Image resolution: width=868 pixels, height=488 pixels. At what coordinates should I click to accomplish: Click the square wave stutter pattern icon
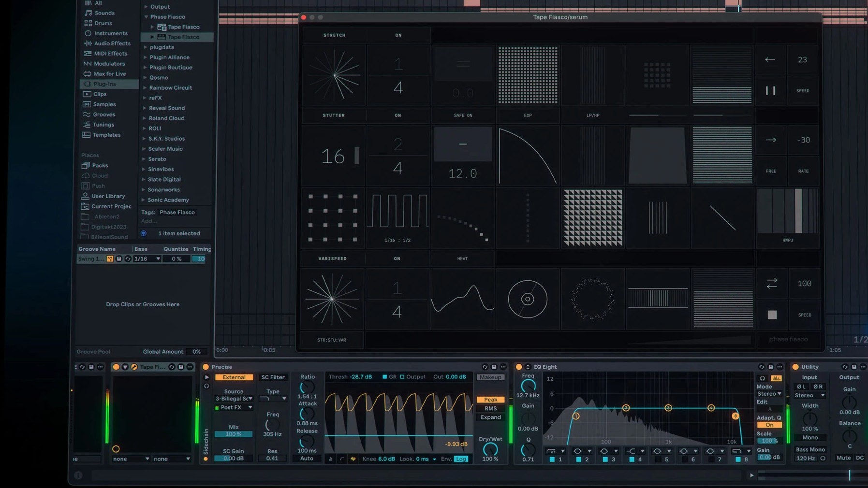[397, 211]
